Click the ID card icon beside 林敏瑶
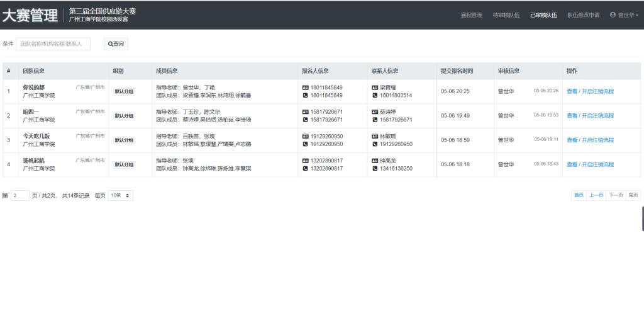Image resolution: width=644 pixels, height=318 pixels. (x=375, y=136)
